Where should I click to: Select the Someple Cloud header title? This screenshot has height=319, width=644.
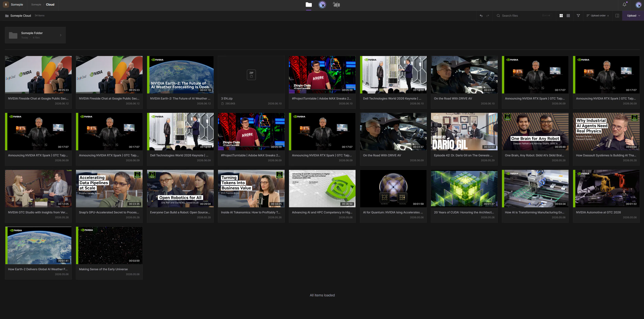(21, 16)
